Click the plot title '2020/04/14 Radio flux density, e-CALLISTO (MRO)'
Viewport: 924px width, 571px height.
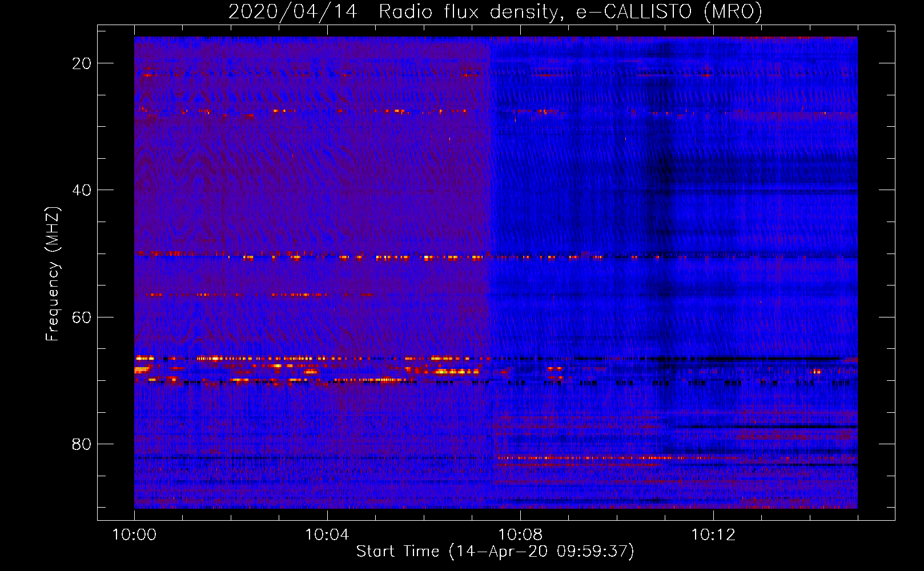point(495,12)
